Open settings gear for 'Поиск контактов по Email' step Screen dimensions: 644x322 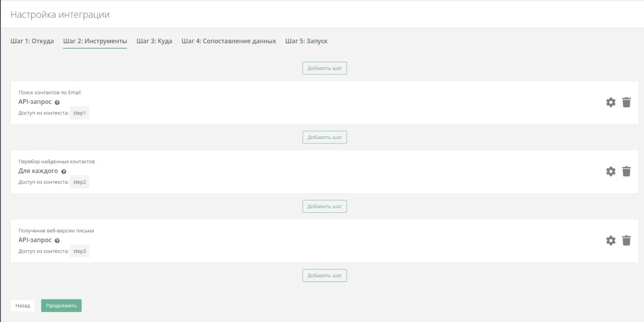pyautogui.click(x=610, y=102)
